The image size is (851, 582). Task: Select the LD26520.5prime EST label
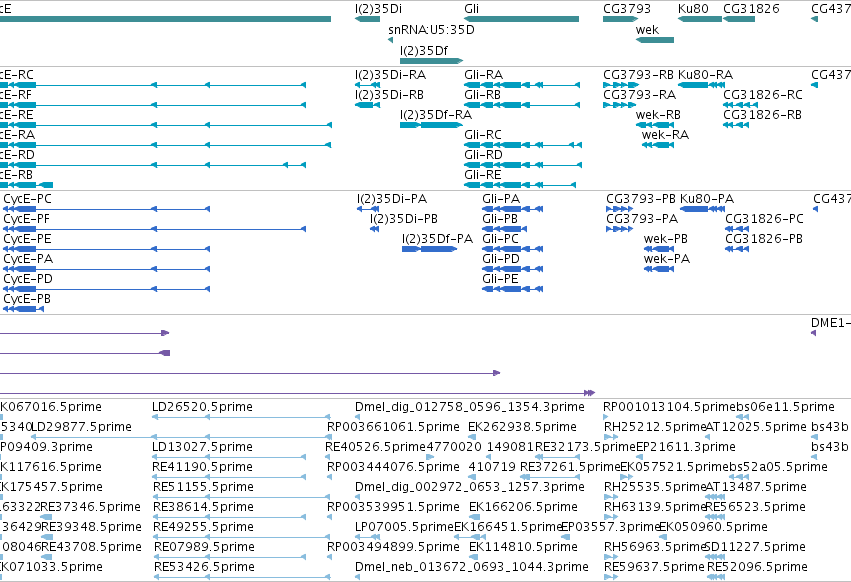pyautogui.click(x=202, y=407)
